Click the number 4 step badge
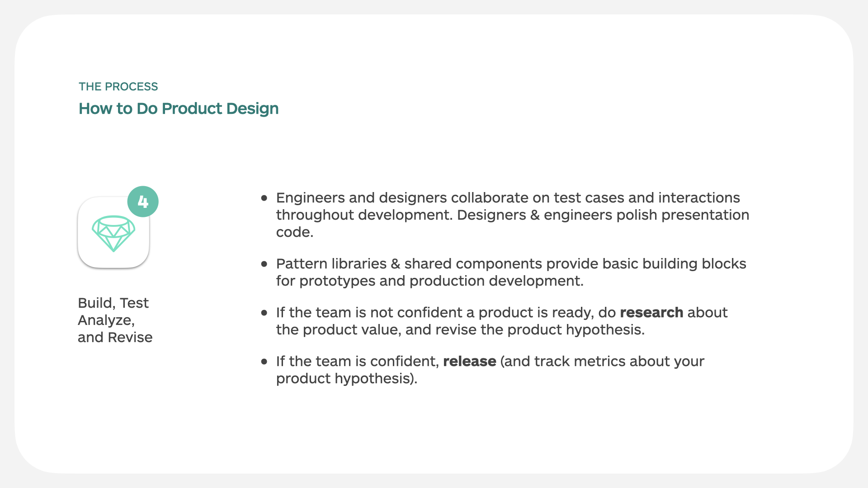 tap(143, 202)
